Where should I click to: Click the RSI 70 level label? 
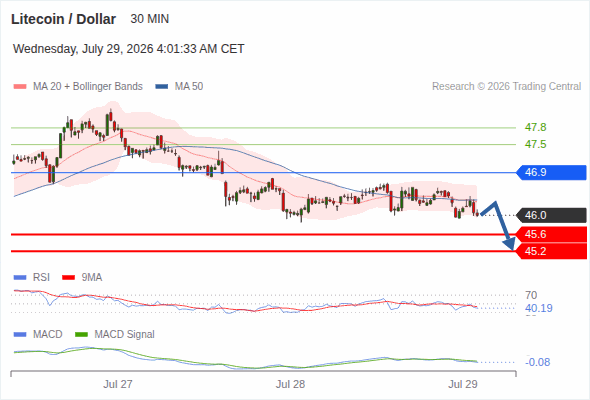click(531, 295)
